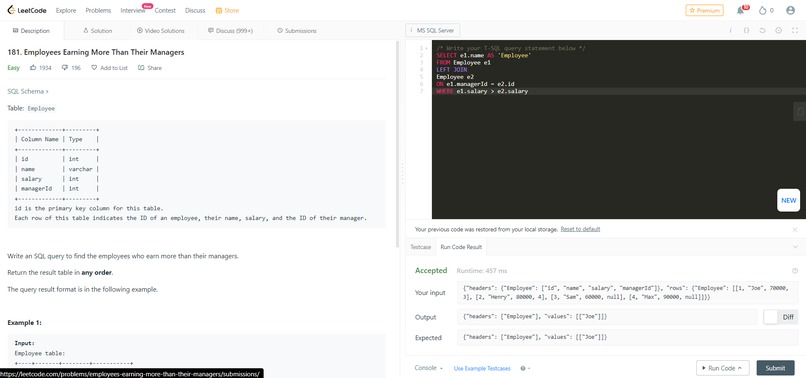Click the Expected result value
806x378 pixels.
coord(627,338)
